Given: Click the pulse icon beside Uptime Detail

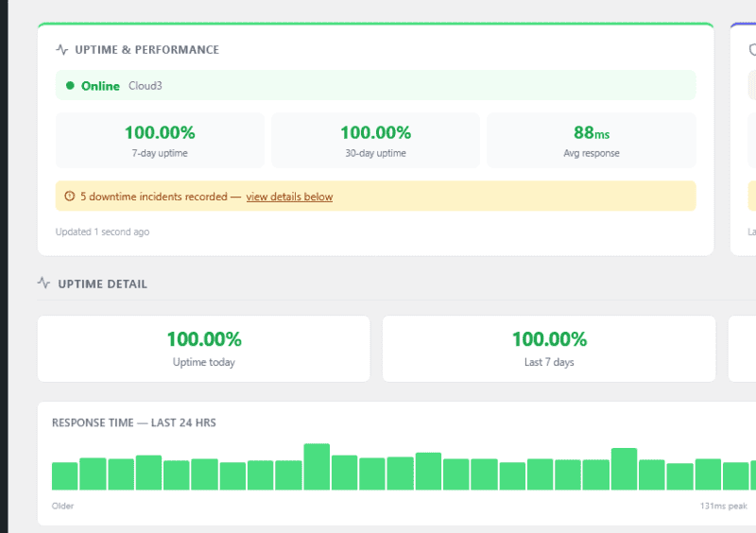Looking at the screenshot, I should click(x=43, y=283).
